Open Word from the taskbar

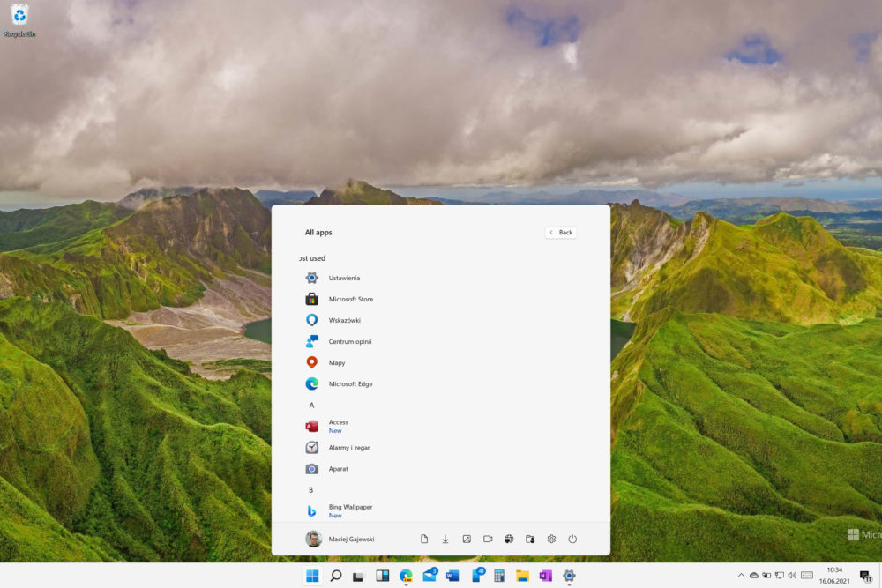pos(452,576)
